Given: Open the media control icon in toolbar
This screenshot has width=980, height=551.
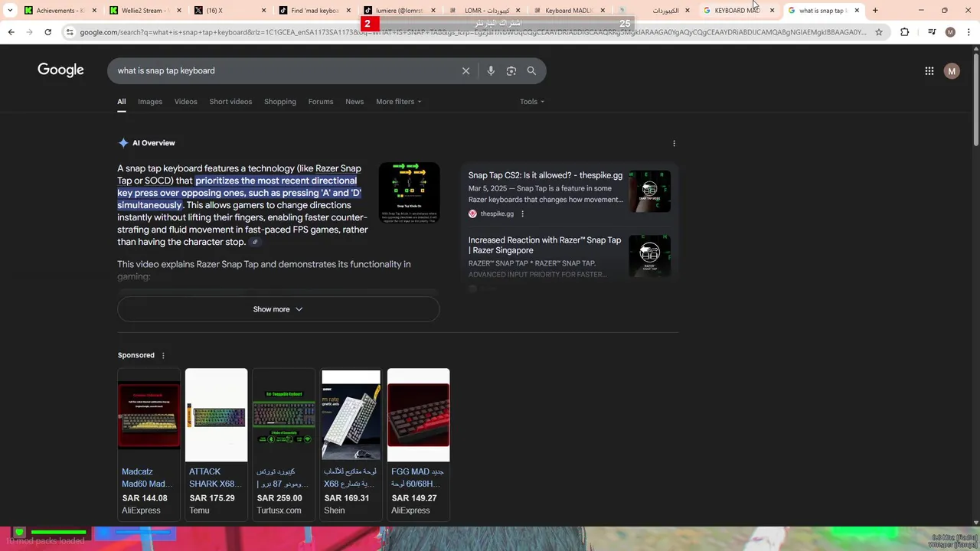Looking at the screenshot, I should [x=932, y=32].
